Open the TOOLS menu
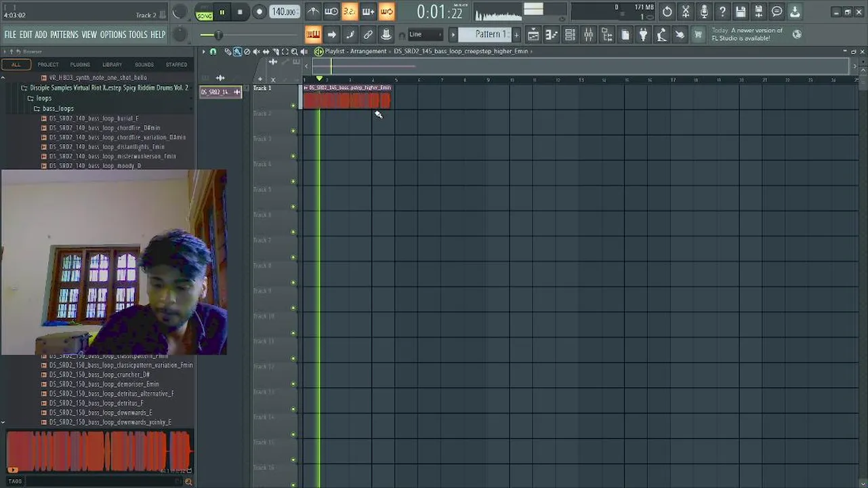Screen dimensions: 868x488 pyautogui.click(x=138, y=35)
